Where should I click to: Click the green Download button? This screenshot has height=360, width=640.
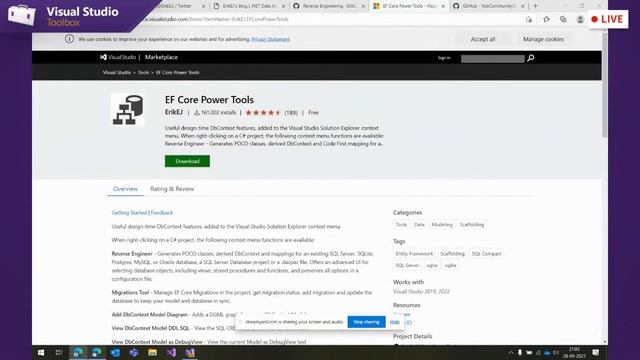pyautogui.click(x=187, y=161)
